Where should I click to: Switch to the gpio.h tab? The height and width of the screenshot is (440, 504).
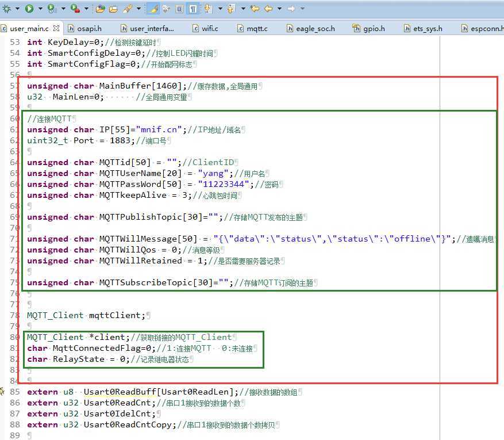(x=369, y=29)
